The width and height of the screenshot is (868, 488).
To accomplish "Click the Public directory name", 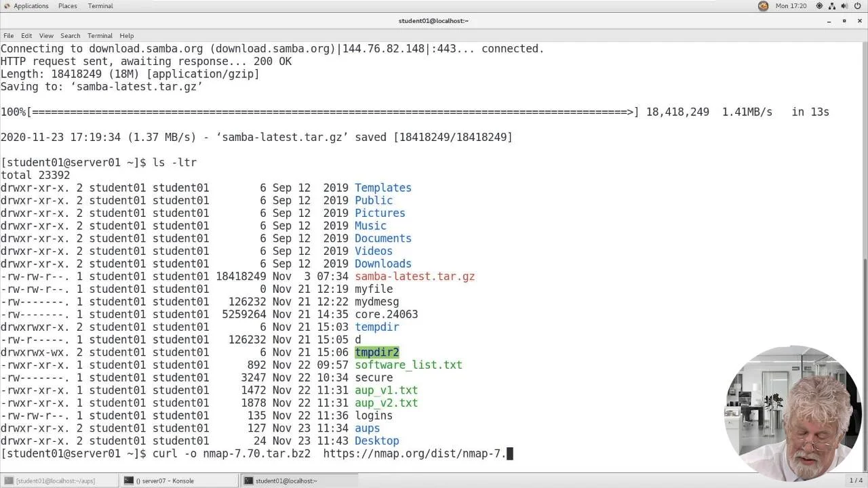I will pos(374,201).
